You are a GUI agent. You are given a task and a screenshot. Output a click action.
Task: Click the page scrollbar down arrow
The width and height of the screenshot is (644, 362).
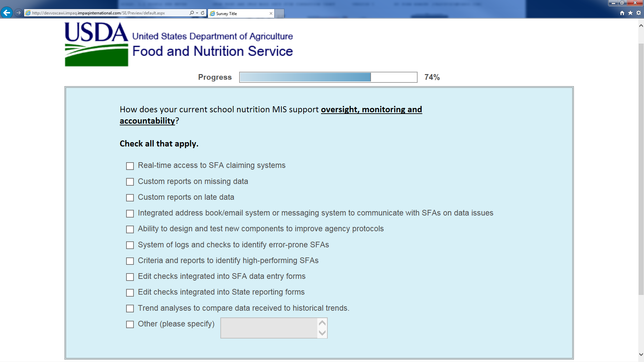[x=641, y=354]
